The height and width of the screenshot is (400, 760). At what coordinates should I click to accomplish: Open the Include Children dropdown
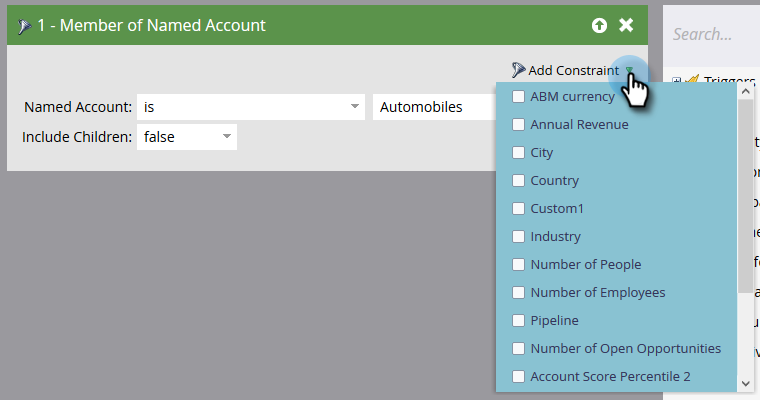click(x=187, y=136)
